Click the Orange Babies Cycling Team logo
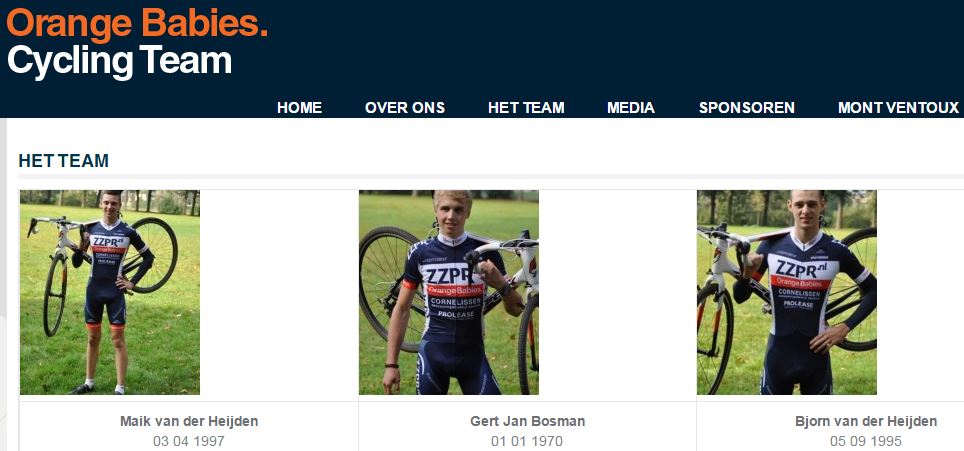The height and width of the screenshot is (451, 964). (x=137, y=42)
